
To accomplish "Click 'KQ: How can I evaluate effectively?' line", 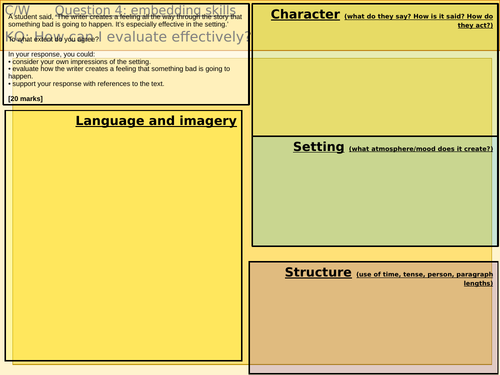I will point(127,37).
